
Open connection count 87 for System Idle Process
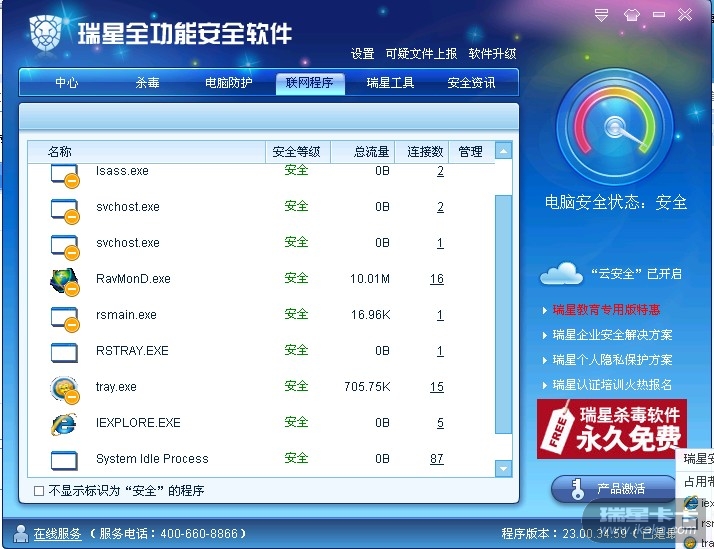[437, 459]
